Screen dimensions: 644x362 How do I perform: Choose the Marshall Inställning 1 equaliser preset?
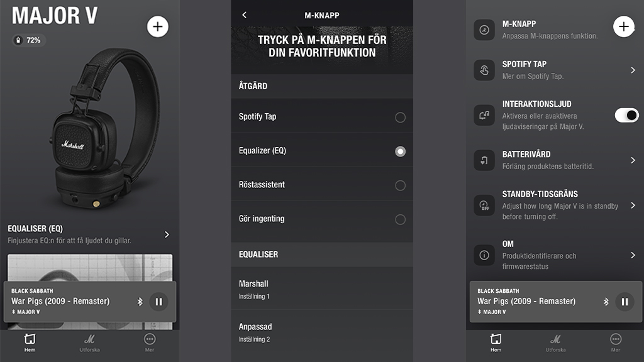(x=322, y=289)
